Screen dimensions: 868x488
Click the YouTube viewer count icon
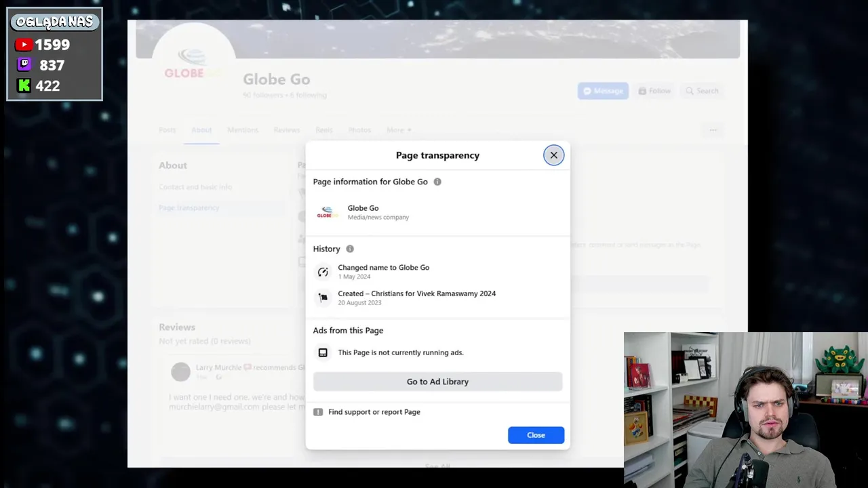tap(24, 45)
